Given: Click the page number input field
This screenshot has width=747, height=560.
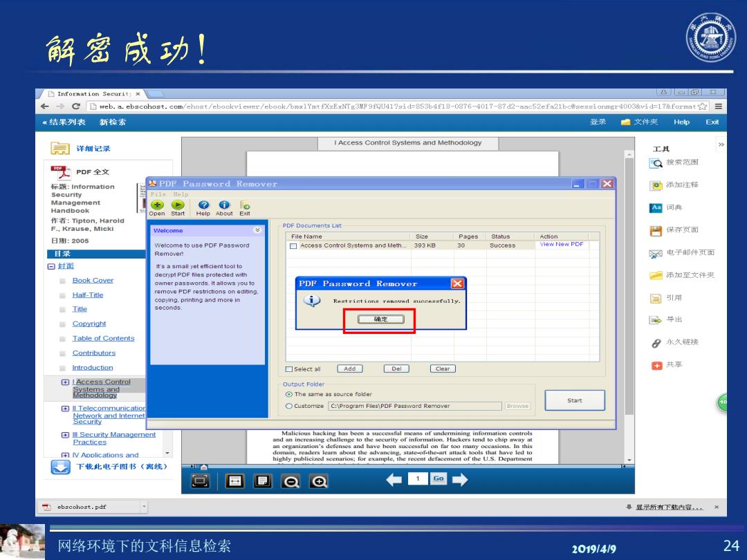Looking at the screenshot, I should click(x=418, y=478).
